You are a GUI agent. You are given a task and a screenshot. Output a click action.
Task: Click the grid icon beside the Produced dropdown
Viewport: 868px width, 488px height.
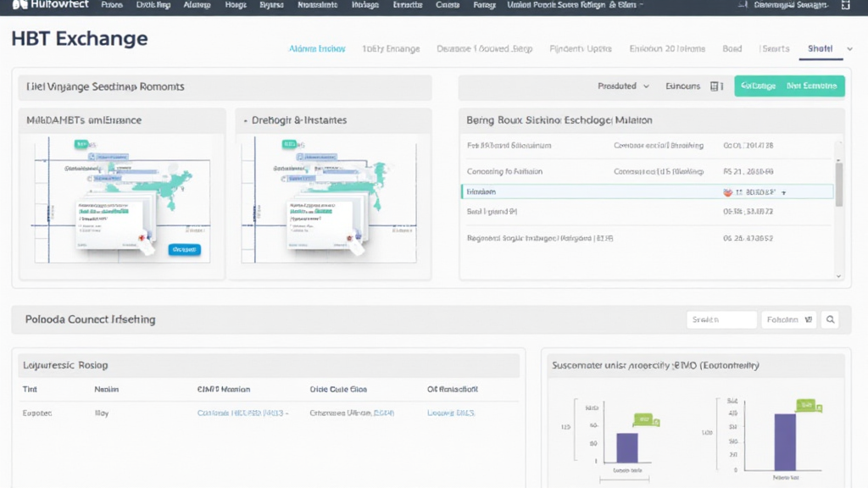716,86
